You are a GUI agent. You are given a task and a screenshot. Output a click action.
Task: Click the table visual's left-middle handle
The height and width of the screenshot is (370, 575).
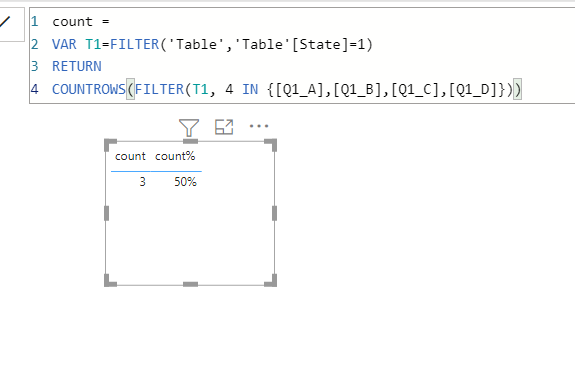tap(107, 213)
